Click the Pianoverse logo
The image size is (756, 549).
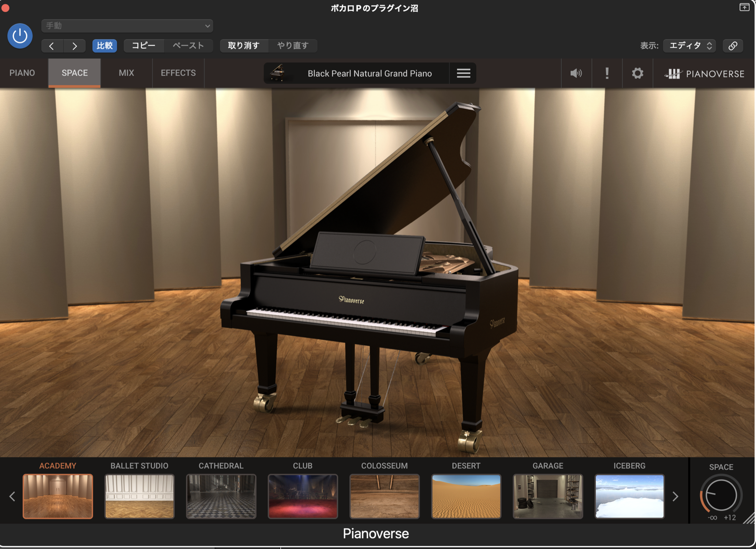(704, 74)
